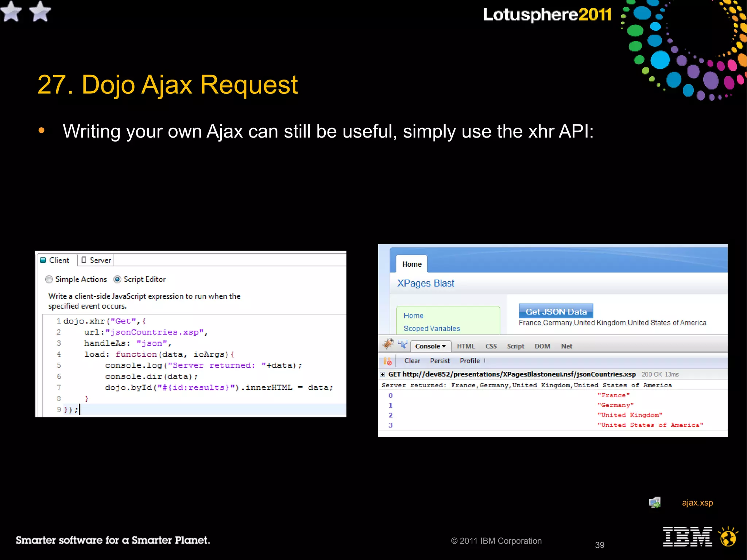Click the "United States of America" array entry
Viewport: 747px width, 560px height.
pos(650,425)
